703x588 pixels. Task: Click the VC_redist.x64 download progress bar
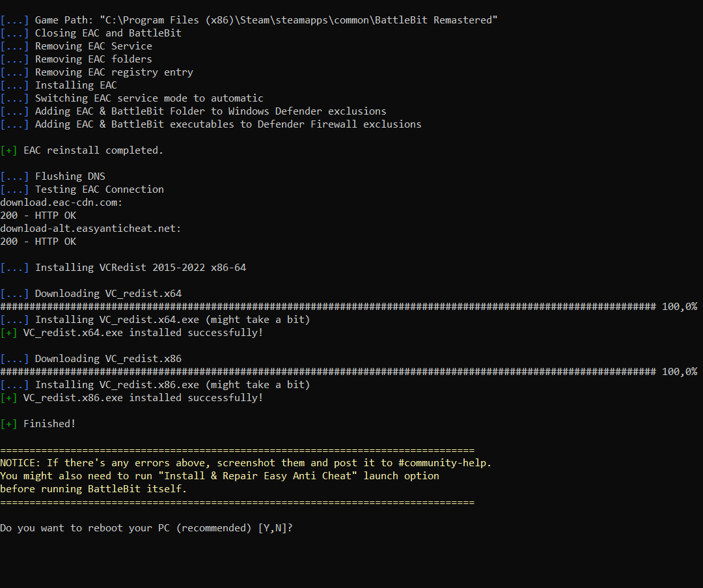[x=328, y=307]
